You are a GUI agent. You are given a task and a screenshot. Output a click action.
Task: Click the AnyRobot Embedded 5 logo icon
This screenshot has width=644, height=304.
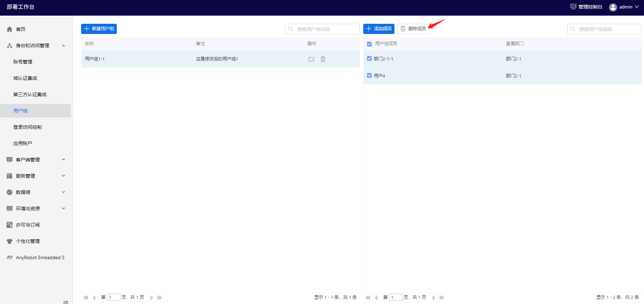tap(10, 257)
